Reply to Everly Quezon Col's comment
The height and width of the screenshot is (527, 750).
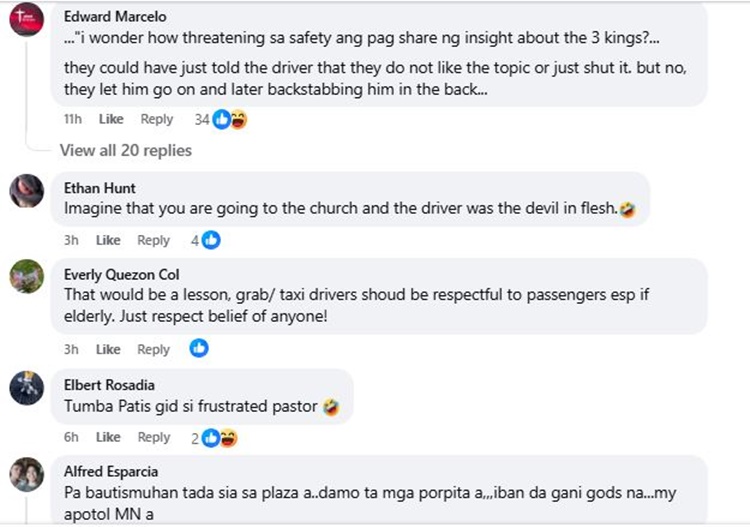tap(153, 349)
